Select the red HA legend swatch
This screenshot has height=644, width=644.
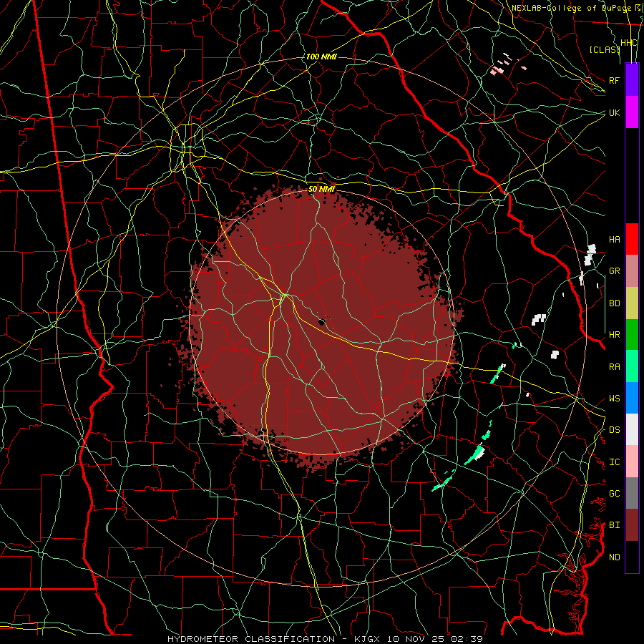(632, 239)
